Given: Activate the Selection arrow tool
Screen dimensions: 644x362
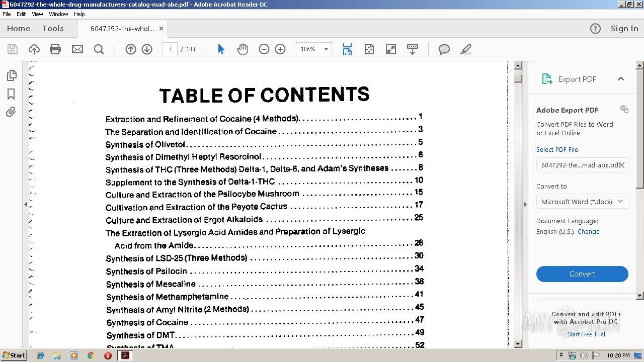Looking at the screenshot, I should [221, 49].
